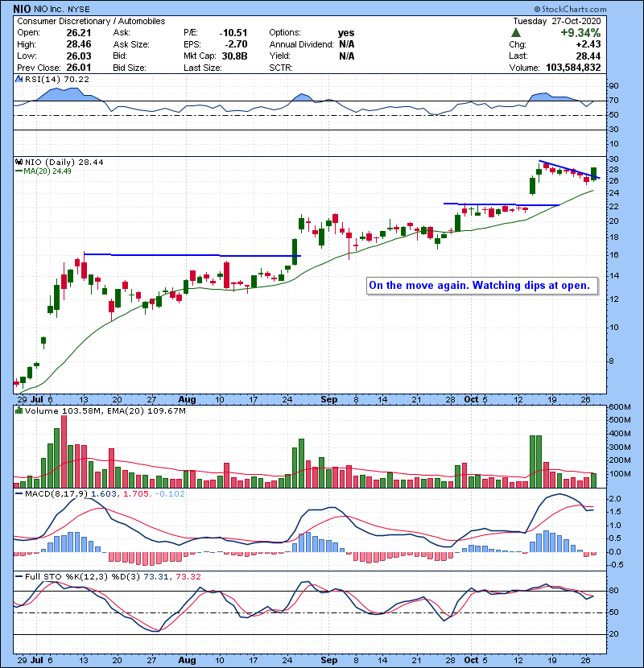Click the High value 28.46

coord(79,44)
